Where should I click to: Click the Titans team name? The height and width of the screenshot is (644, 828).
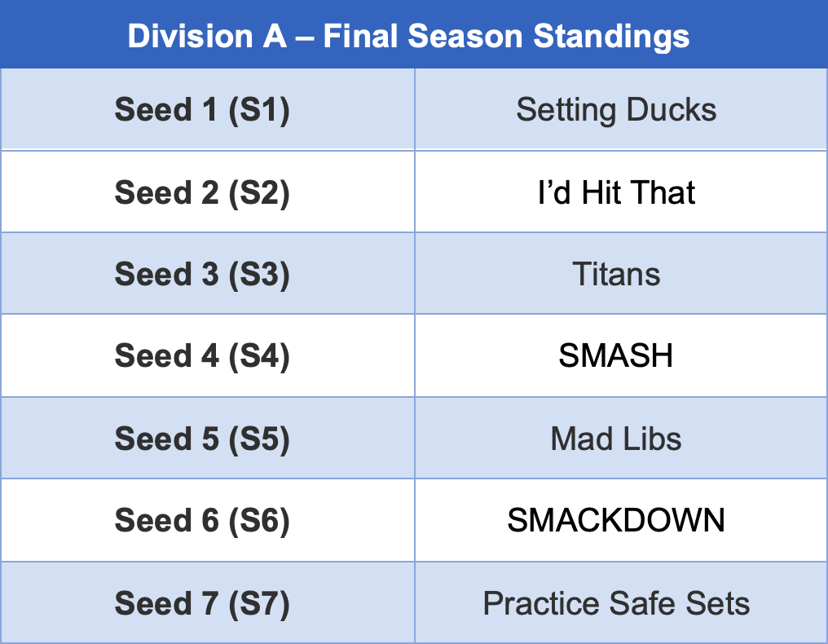pyautogui.click(x=616, y=274)
